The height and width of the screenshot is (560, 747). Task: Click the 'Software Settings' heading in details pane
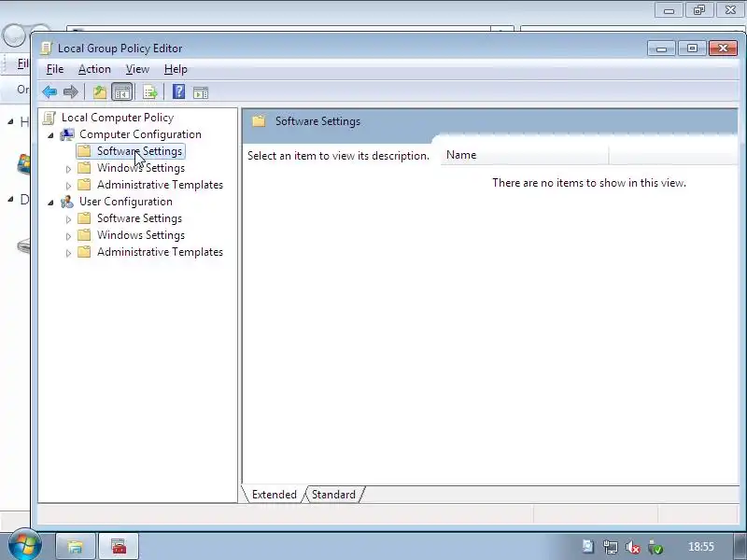coord(317,121)
